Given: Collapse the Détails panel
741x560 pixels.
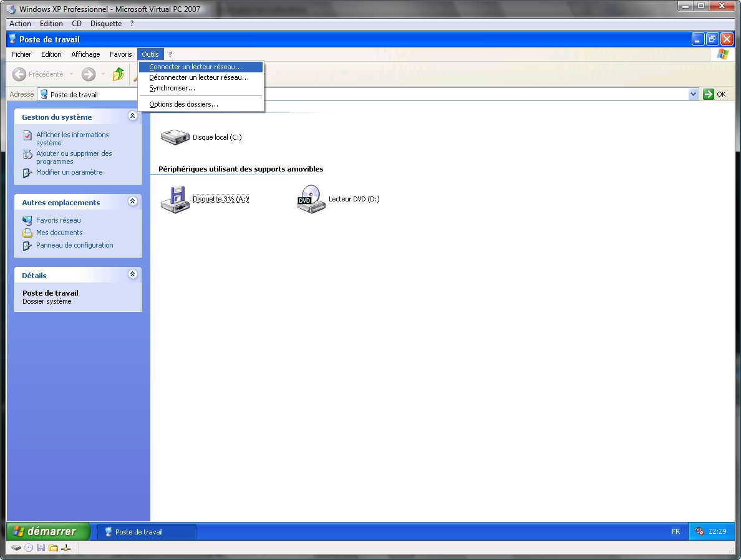Looking at the screenshot, I should 132,274.
